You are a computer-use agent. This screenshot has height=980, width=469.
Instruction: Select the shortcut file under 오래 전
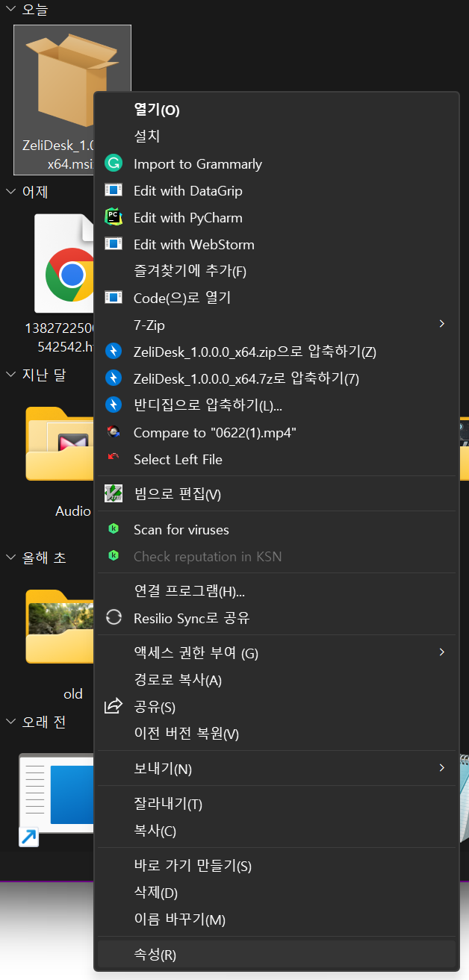(57, 801)
